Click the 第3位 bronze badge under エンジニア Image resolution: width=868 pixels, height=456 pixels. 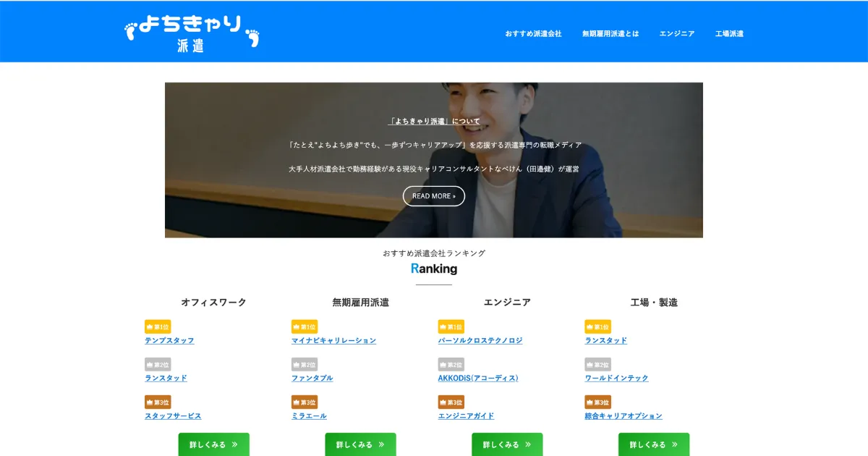451,402
